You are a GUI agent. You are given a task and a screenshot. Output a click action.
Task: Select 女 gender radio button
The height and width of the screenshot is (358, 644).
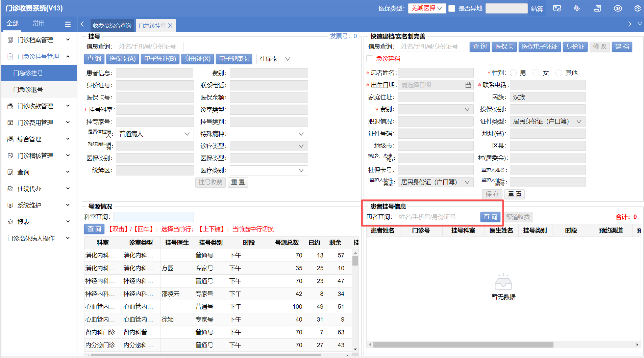(536, 73)
